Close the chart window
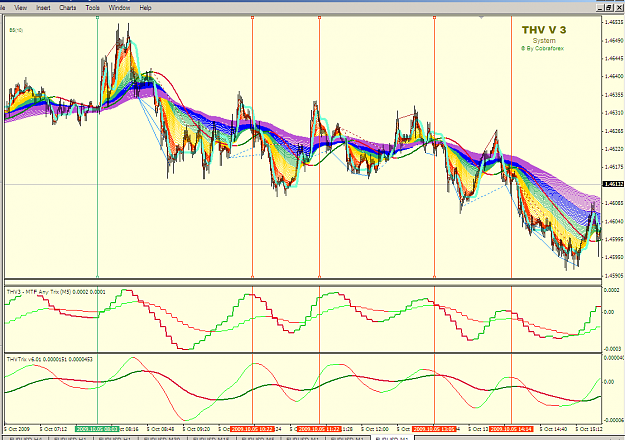 [x=618, y=8]
